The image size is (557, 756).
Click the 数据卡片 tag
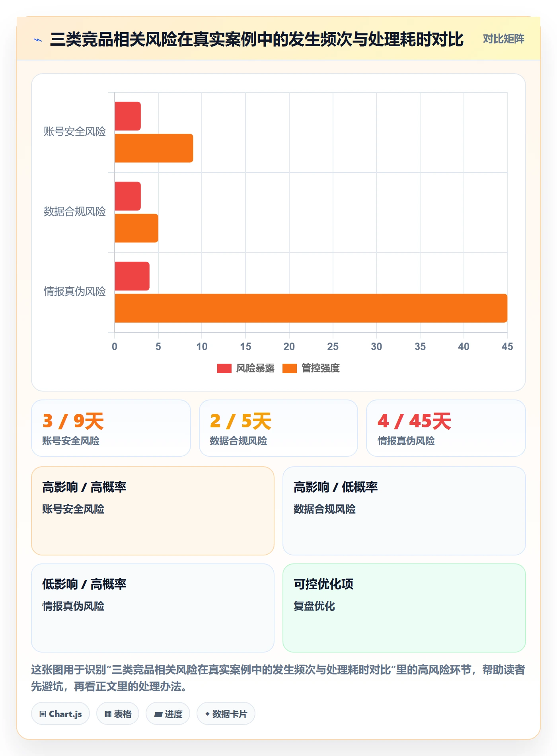tap(226, 714)
